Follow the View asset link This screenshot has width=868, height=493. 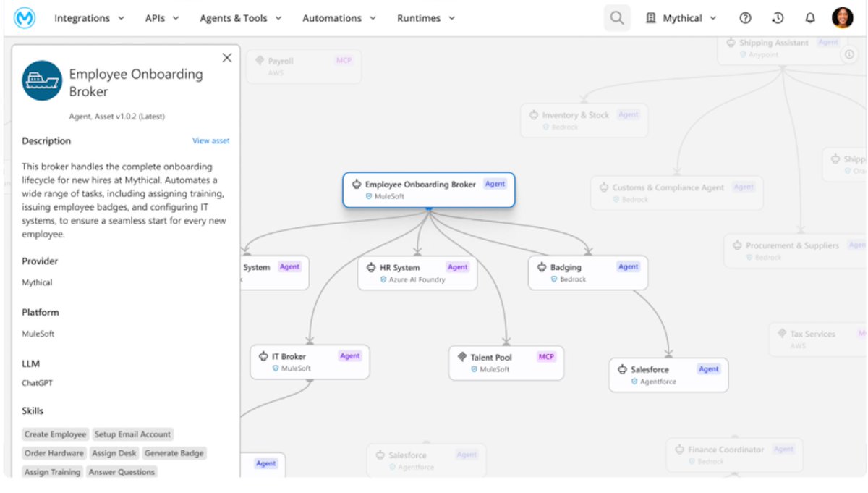click(211, 141)
